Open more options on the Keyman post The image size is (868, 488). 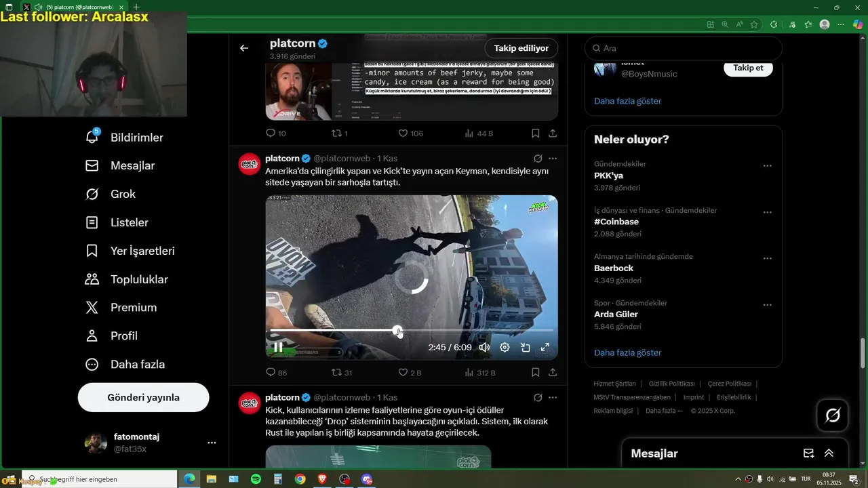[553, 159]
